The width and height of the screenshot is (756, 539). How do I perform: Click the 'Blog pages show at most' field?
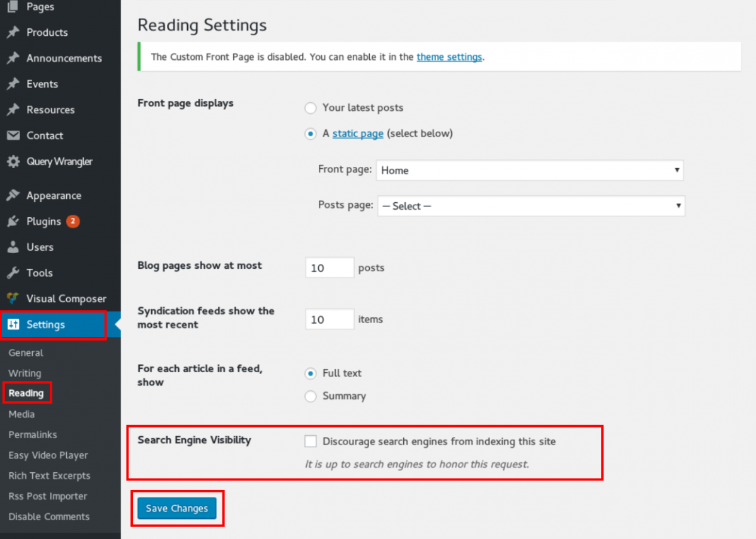coord(330,268)
